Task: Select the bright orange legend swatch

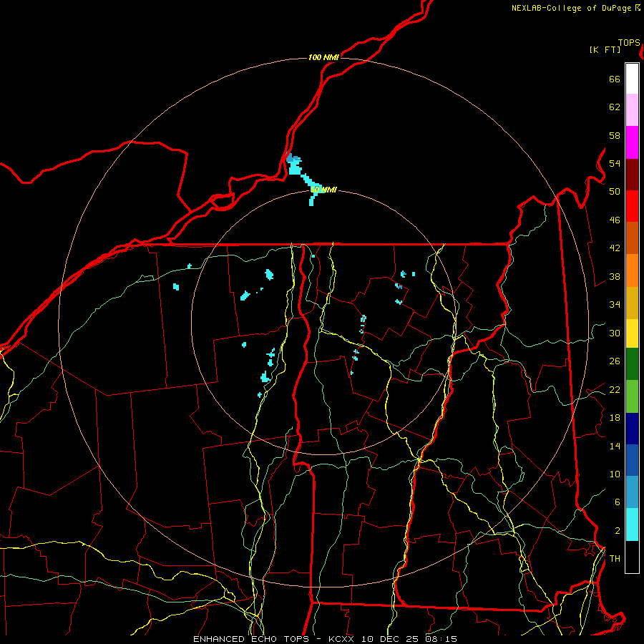Action: tap(632, 270)
